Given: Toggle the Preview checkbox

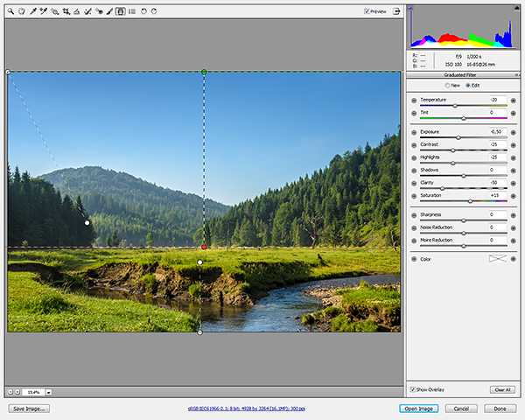Looking at the screenshot, I should click(x=367, y=11).
